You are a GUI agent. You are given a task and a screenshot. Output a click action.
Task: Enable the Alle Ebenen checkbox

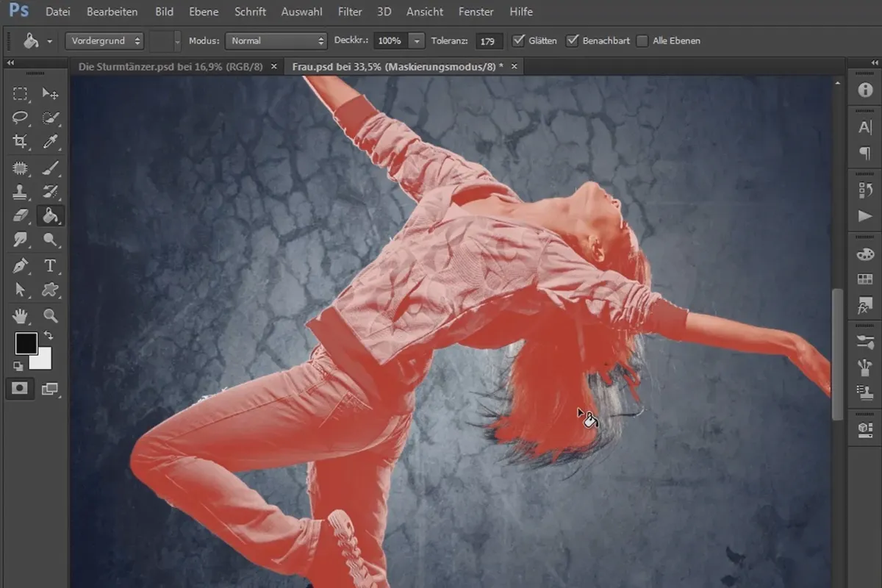tap(642, 41)
